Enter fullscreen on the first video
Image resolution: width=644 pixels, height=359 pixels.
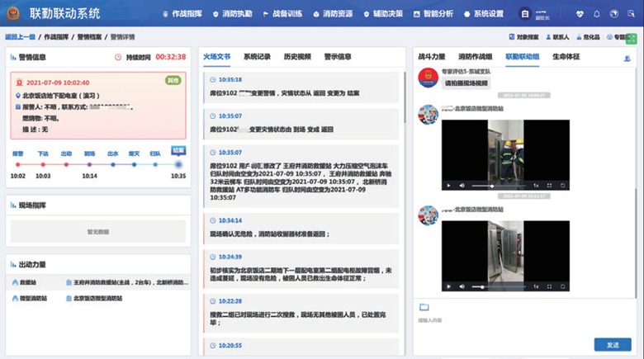tap(548, 186)
